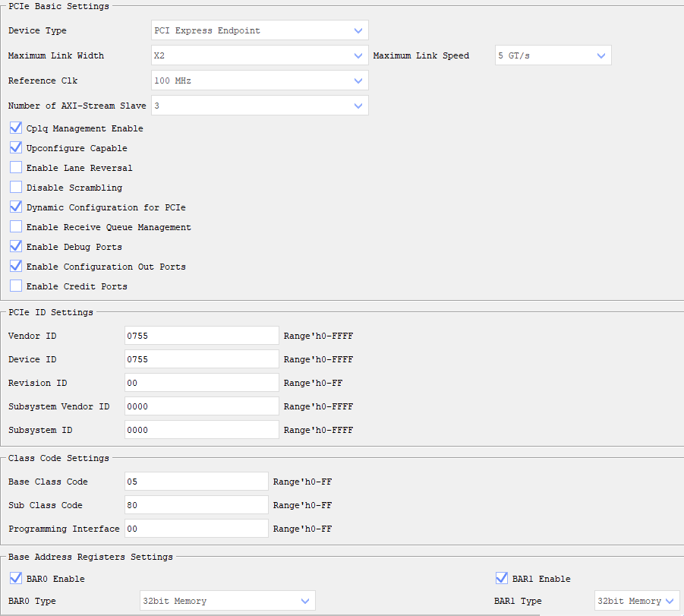The width and height of the screenshot is (684, 616).
Task: Click the Base Class Code field
Action: click(x=197, y=482)
